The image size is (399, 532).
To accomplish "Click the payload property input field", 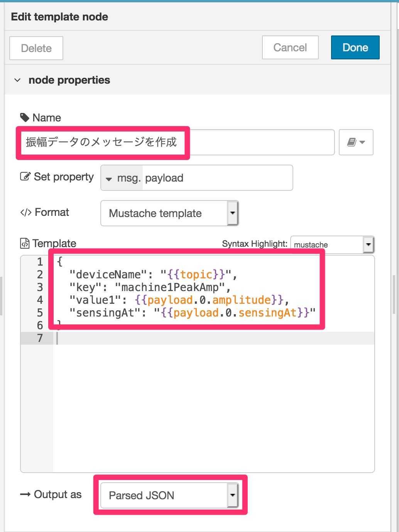I will [218, 178].
